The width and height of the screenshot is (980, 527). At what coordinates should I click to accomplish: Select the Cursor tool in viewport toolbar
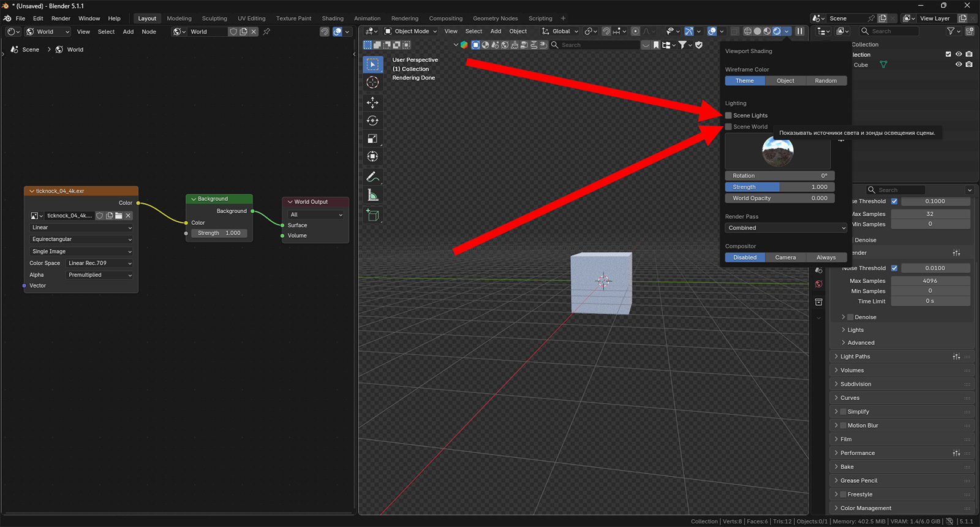click(372, 83)
